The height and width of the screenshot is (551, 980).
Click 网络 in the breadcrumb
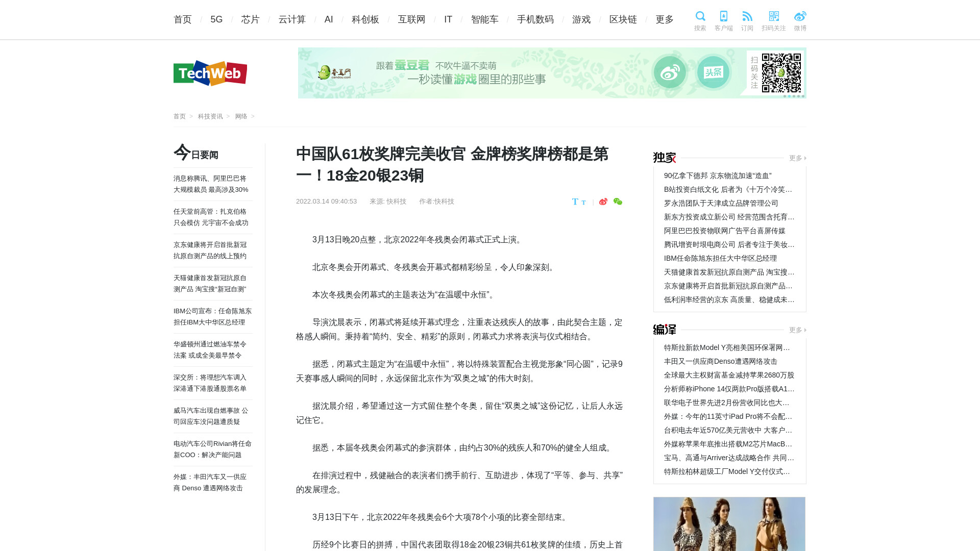pyautogui.click(x=241, y=116)
